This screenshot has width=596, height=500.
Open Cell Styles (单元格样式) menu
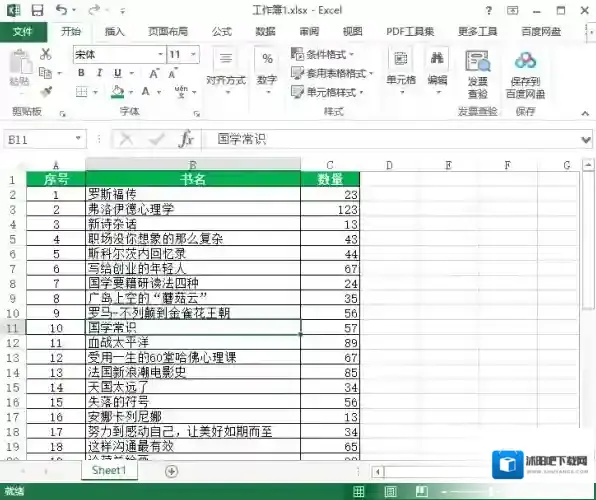coord(327,92)
